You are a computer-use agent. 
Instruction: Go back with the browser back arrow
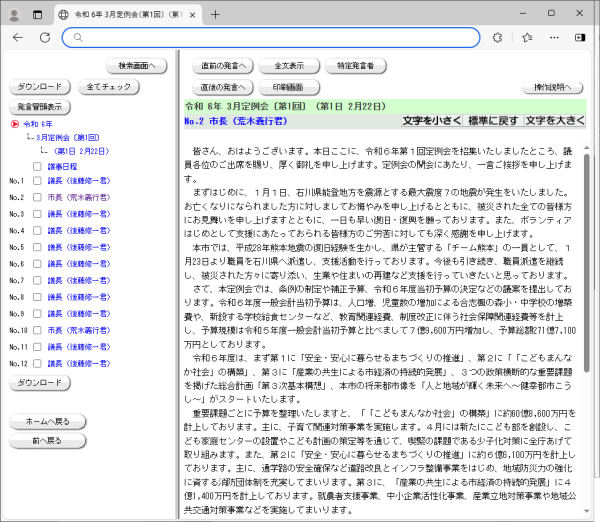[x=18, y=38]
